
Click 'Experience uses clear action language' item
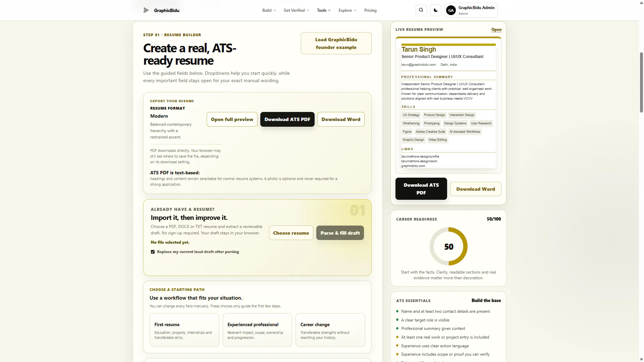click(435, 346)
